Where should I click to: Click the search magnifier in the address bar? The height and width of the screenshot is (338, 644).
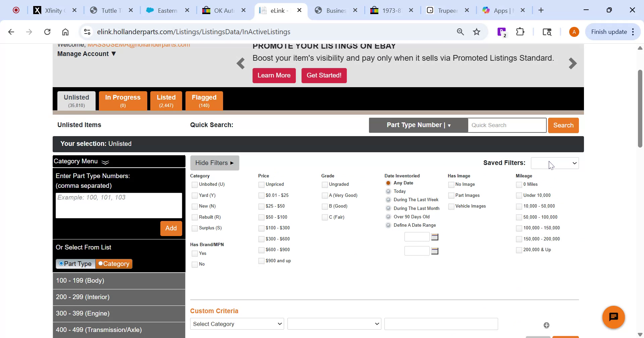[x=460, y=32]
